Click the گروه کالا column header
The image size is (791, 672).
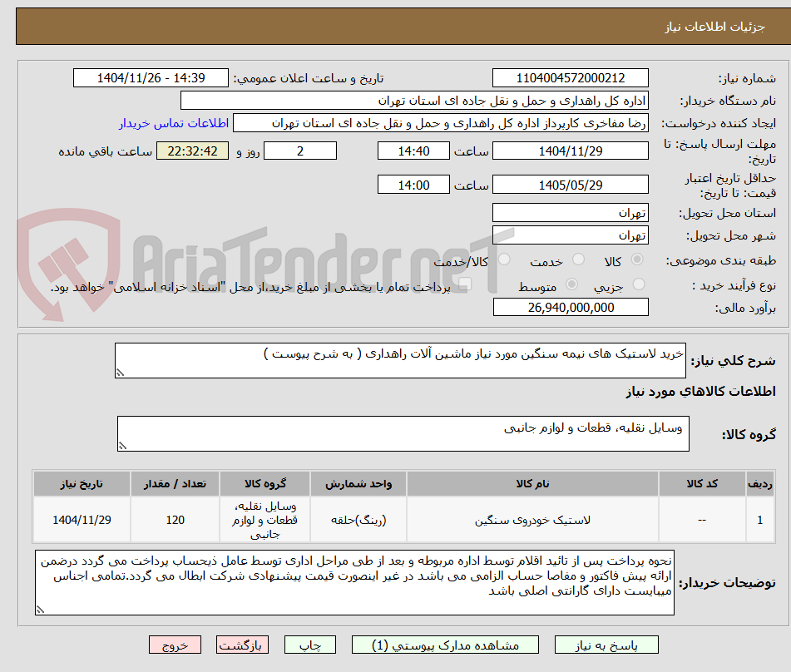pos(264,484)
